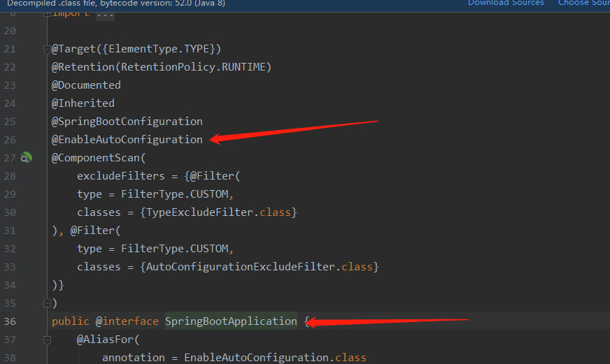Click the @SpringBootConfiguration annotation
This screenshot has width=610, height=364.
[127, 121]
